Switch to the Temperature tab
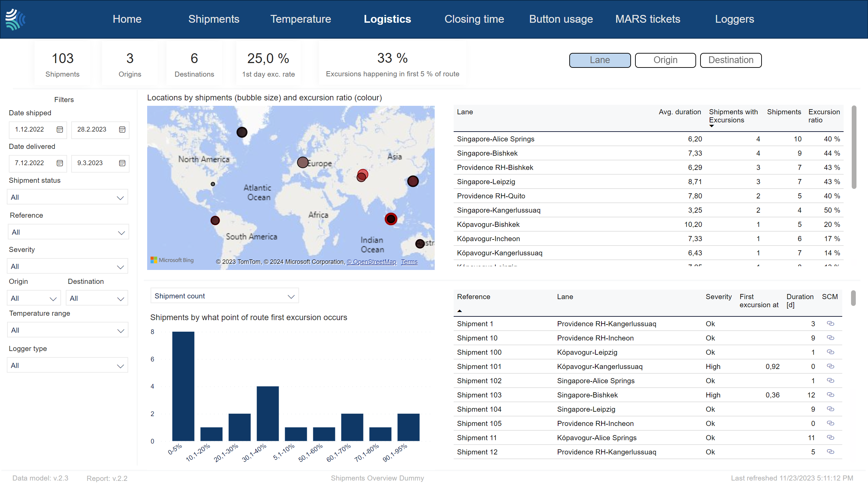This screenshot has width=868, height=488. (x=301, y=19)
